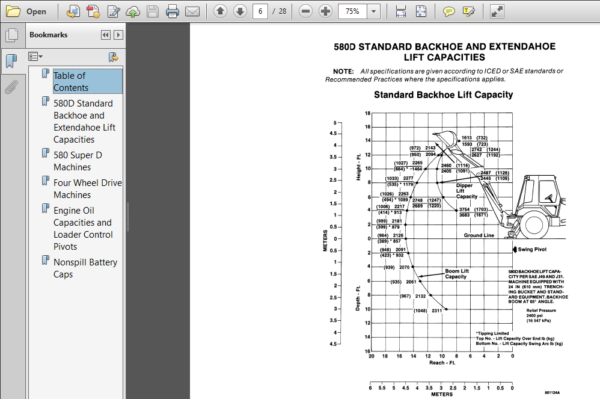Toggle the page thumbnails panel icon
The image size is (600, 399).
click(x=11, y=35)
